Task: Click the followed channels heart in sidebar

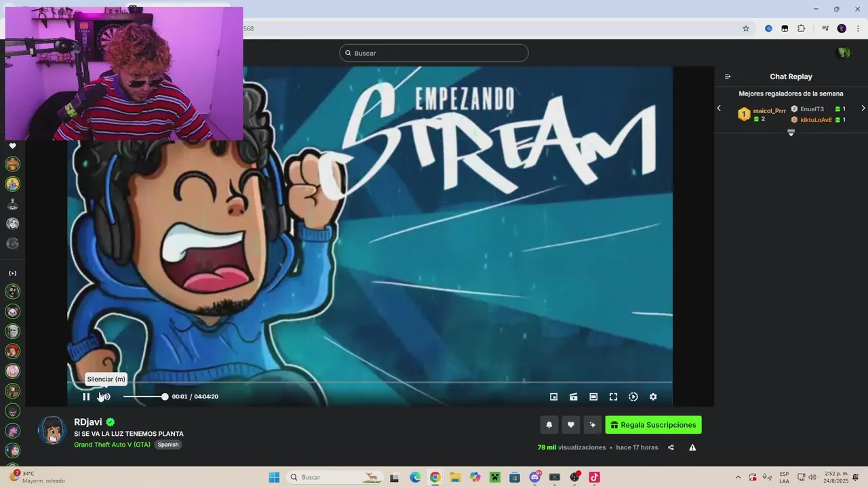Action: click(12, 146)
